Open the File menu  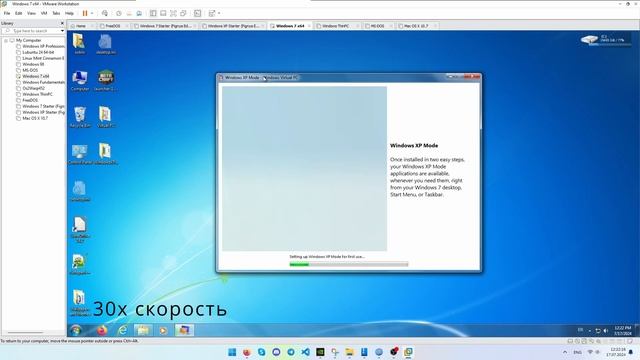coord(7,13)
